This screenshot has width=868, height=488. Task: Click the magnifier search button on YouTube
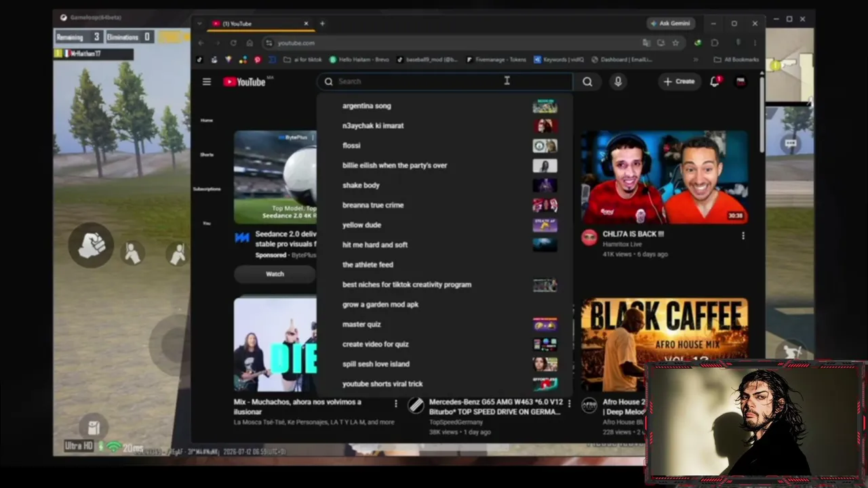coord(587,82)
